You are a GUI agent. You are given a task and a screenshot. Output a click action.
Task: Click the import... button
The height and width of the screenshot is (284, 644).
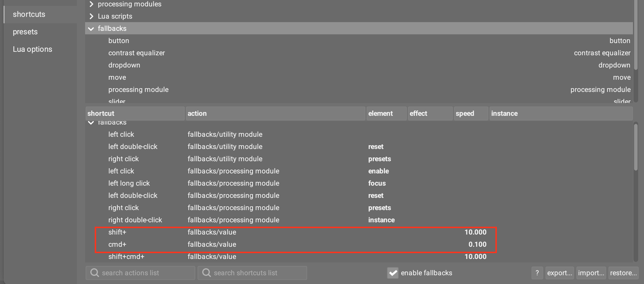pyautogui.click(x=591, y=273)
